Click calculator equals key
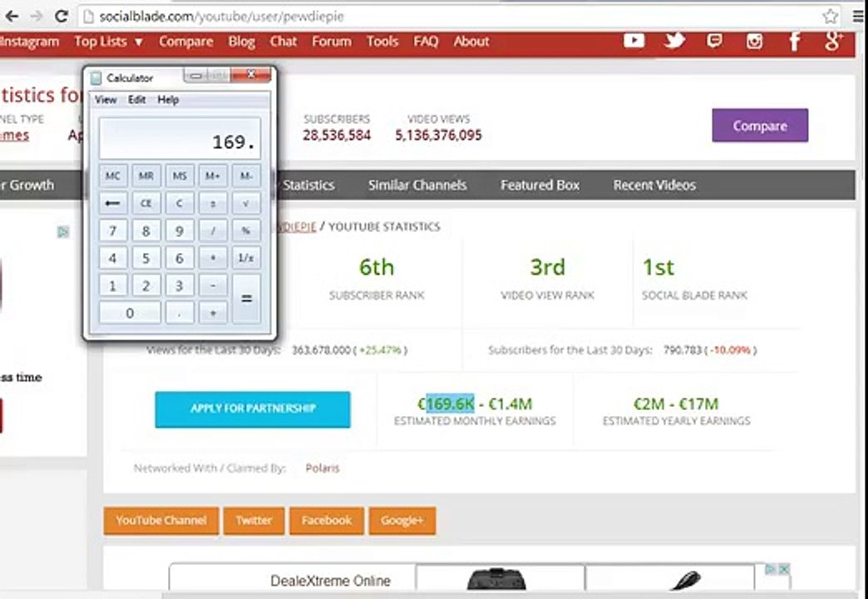This screenshot has width=868, height=599. pos(246,299)
